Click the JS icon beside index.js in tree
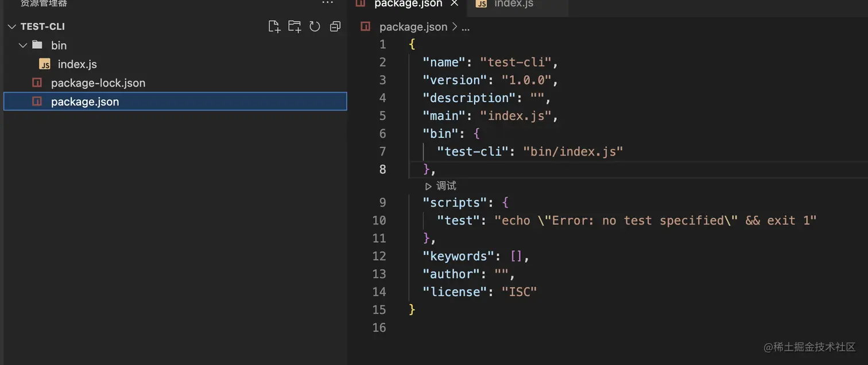Viewport: 868px width, 365px height. click(x=44, y=64)
